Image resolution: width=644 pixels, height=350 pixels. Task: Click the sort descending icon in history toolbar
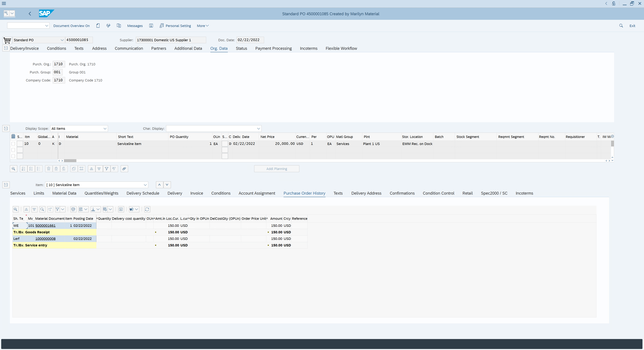click(34, 209)
